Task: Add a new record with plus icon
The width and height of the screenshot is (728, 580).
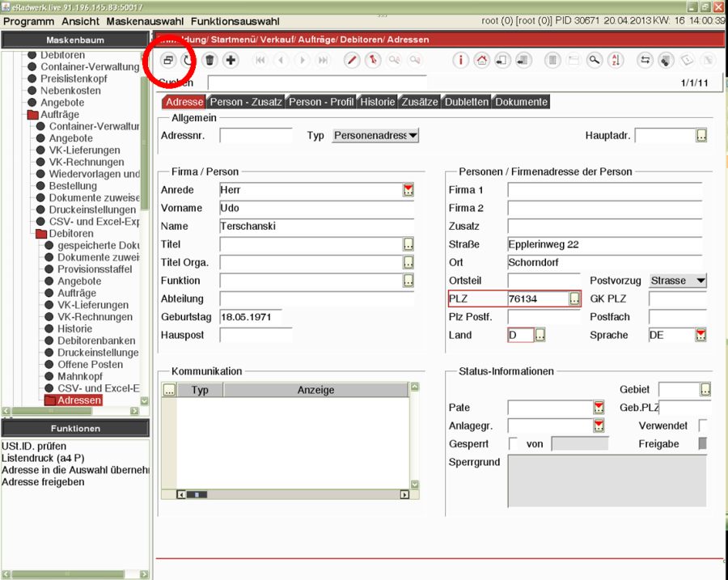Action: [231, 61]
